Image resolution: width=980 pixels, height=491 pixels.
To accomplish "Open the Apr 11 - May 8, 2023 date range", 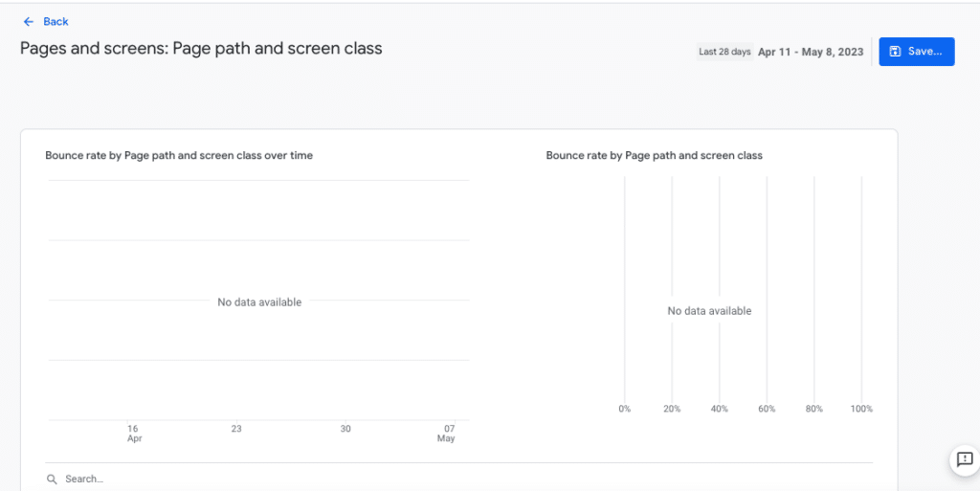I will tap(811, 52).
